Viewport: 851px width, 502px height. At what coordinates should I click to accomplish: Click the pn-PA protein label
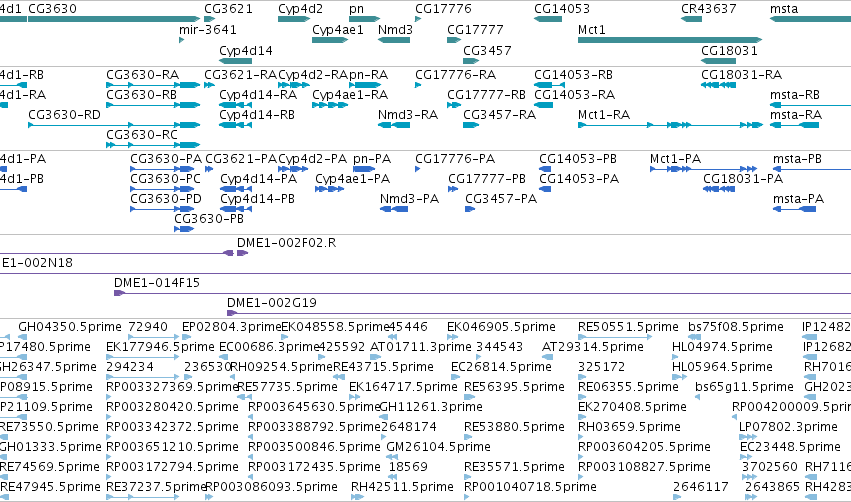coord(372,158)
